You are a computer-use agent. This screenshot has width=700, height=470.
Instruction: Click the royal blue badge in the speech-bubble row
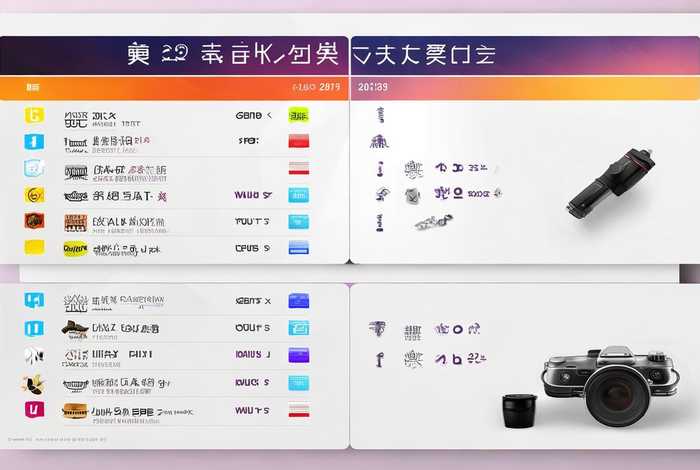[299, 301]
